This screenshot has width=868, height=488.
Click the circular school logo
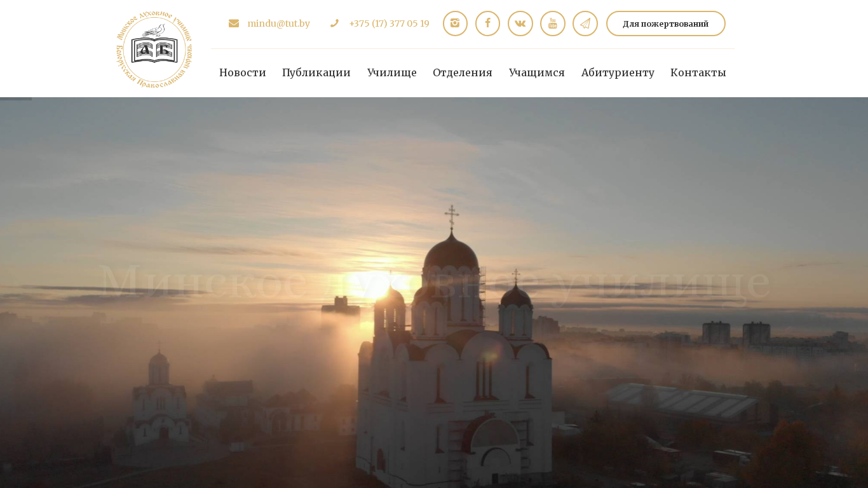[154, 49]
